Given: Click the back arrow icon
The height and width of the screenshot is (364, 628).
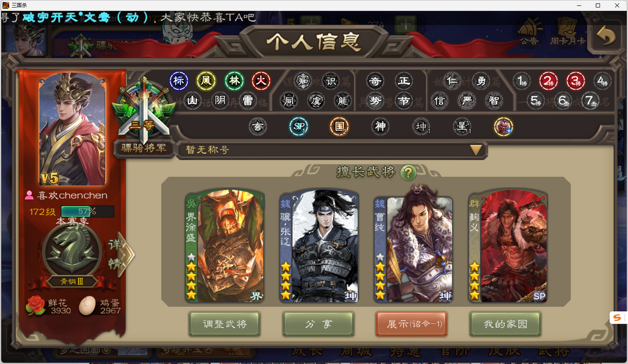Looking at the screenshot, I should 605,37.
